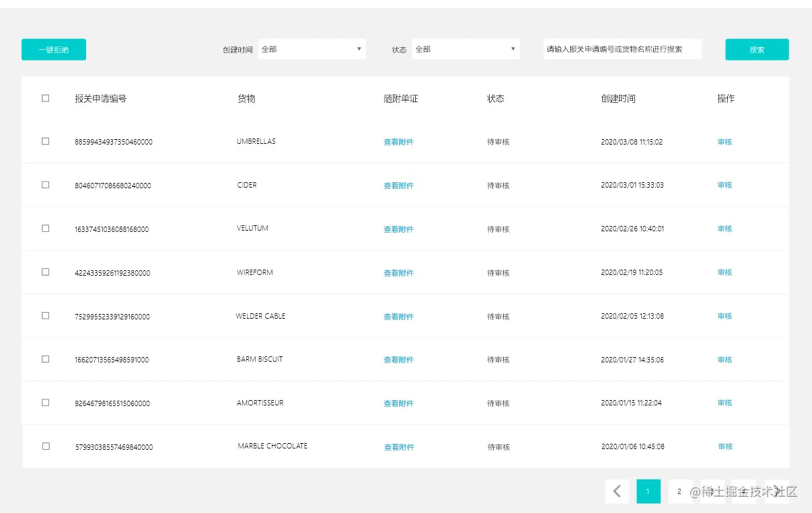Click 审核 for the WIREFORM row
Screen dimensions: 812x513
(724, 272)
